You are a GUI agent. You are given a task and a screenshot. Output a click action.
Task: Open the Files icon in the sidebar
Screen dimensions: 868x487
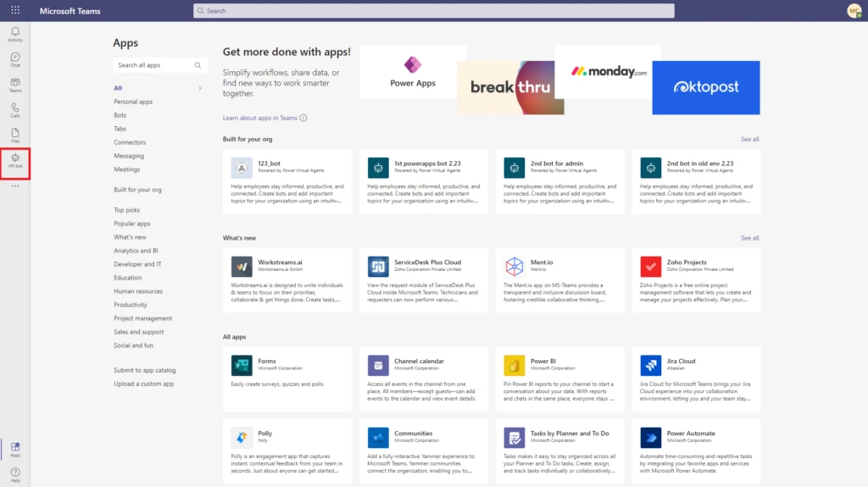(x=15, y=135)
